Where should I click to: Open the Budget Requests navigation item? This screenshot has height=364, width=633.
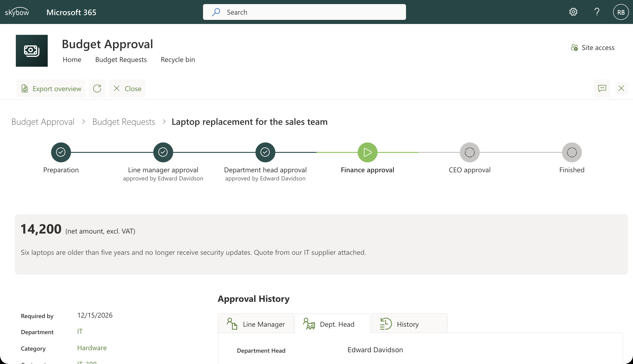[121, 59]
